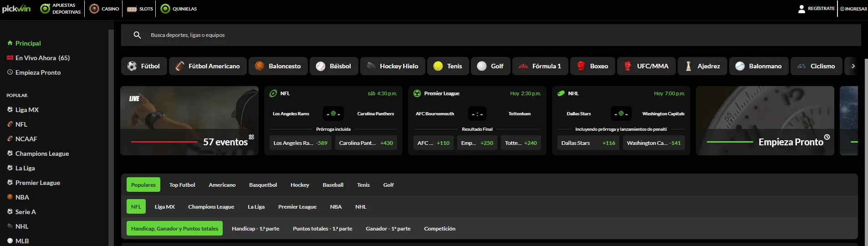
Task: Click the search magnifier icon
Action: (x=137, y=35)
